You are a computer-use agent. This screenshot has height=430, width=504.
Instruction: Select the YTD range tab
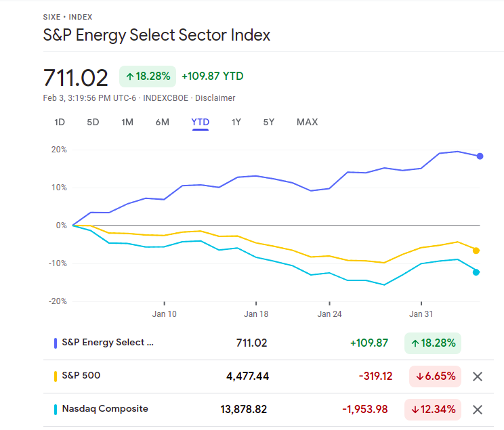[200, 122]
